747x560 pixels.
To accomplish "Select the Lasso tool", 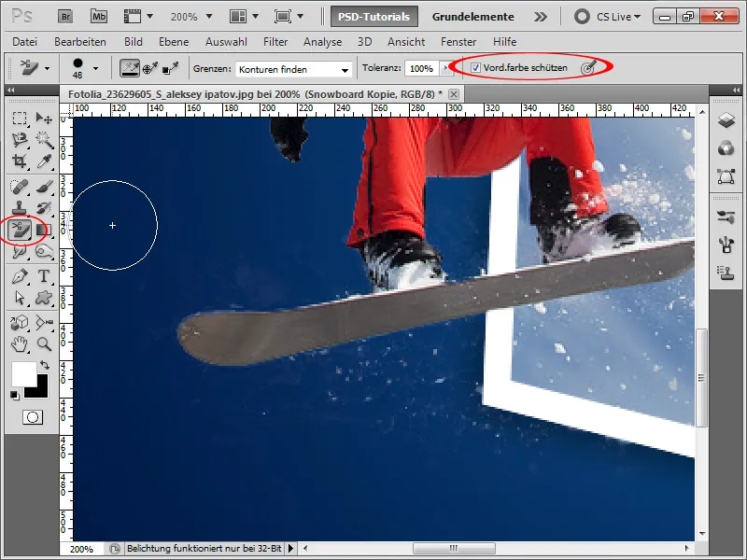I will click(x=20, y=139).
